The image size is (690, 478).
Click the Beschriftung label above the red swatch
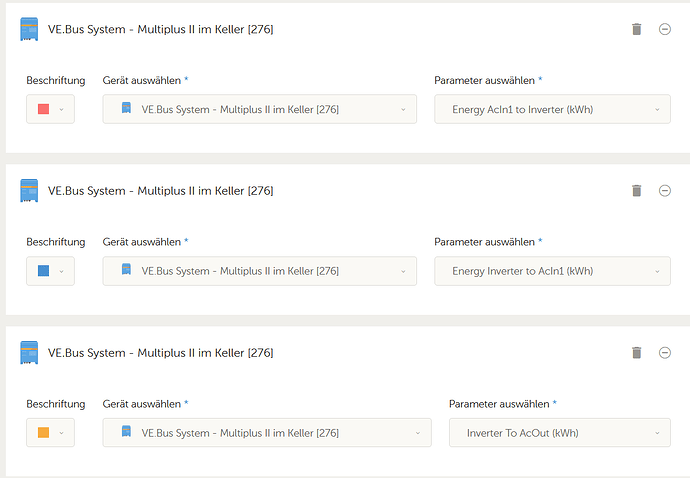tap(55, 81)
